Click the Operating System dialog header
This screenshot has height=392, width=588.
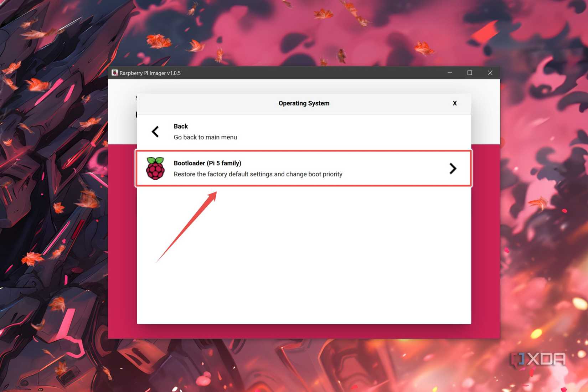pos(304,103)
